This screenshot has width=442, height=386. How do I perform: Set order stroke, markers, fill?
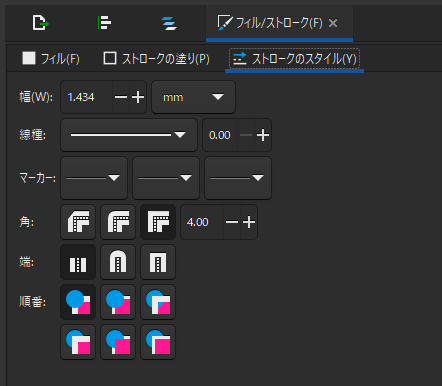118,342
